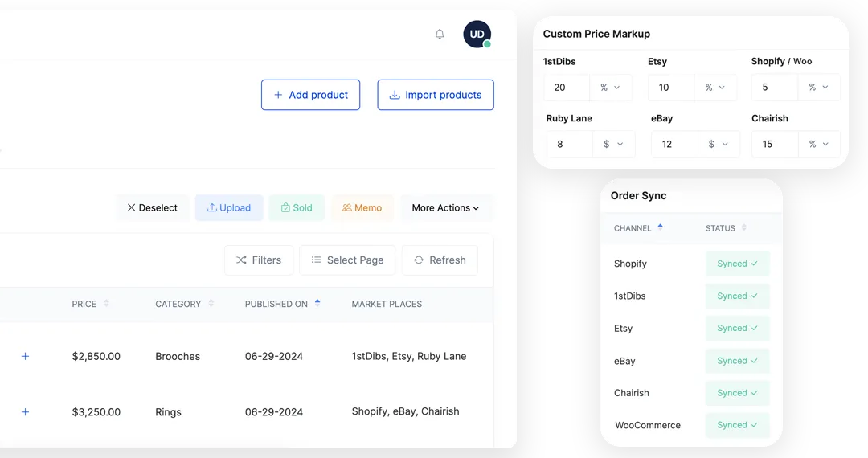Expand the $3,250.00 Rings row plus icon
The height and width of the screenshot is (458, 868).
click(25, 412)
